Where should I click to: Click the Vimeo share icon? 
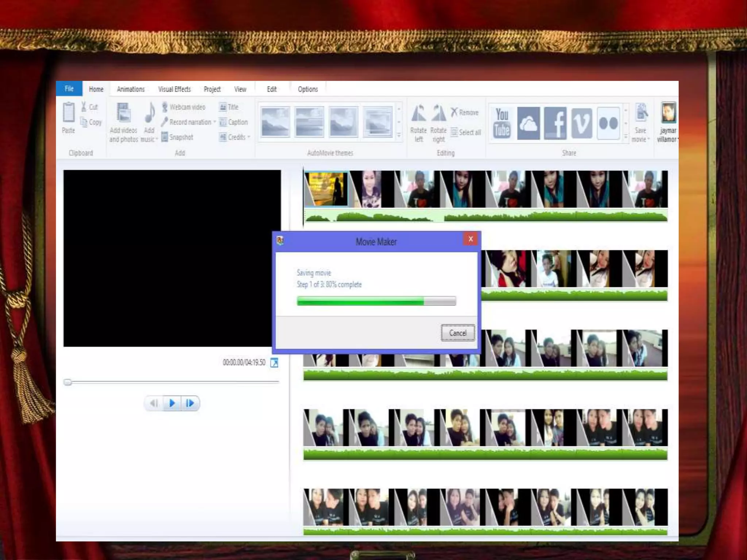click(581, 123)
